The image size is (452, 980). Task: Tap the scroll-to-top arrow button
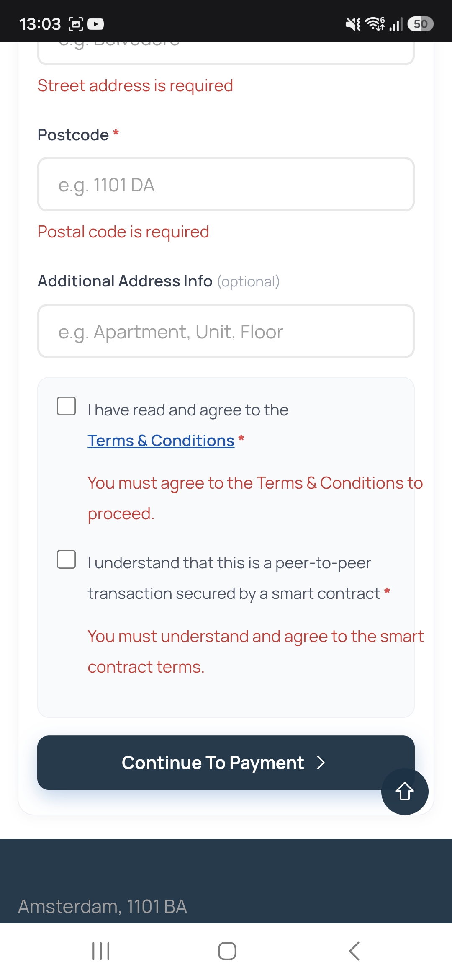tap(405, 791)
